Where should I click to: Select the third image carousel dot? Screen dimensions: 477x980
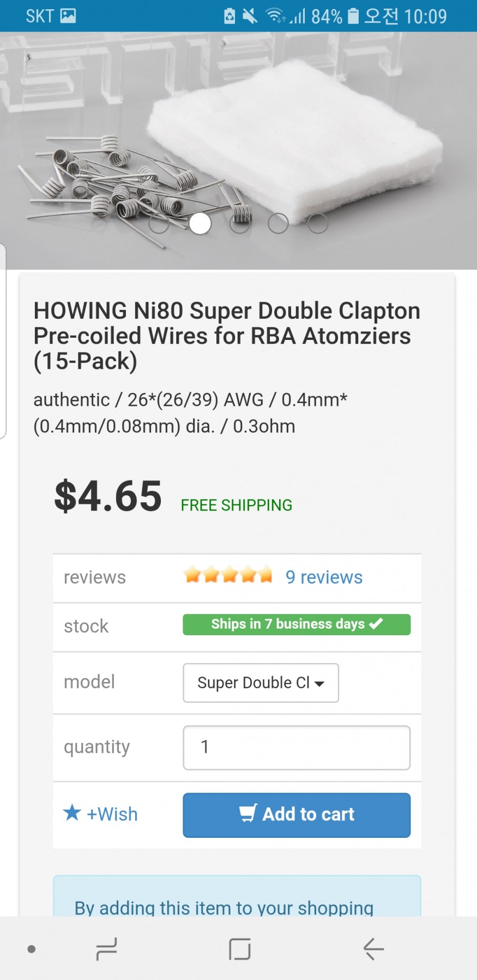click(239, 223)
